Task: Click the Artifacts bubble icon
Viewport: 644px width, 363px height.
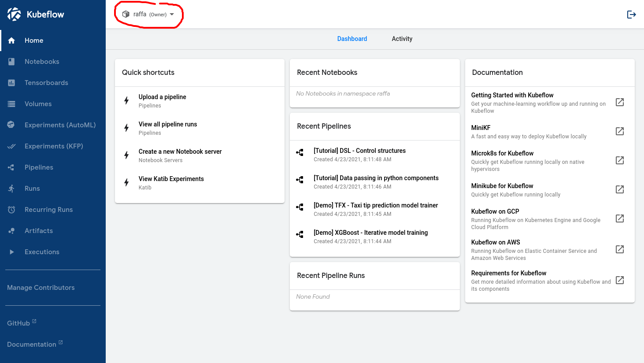Action: point(11,231)
